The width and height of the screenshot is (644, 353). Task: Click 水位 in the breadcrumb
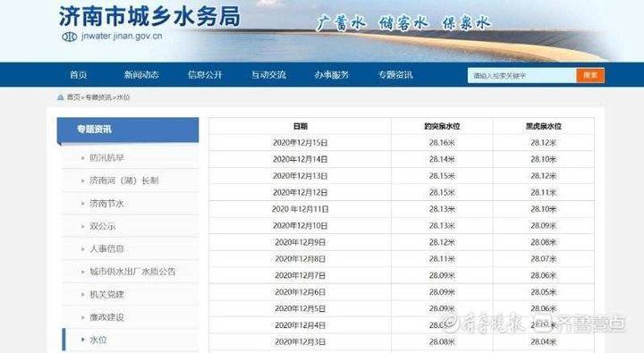coord(123,97)
